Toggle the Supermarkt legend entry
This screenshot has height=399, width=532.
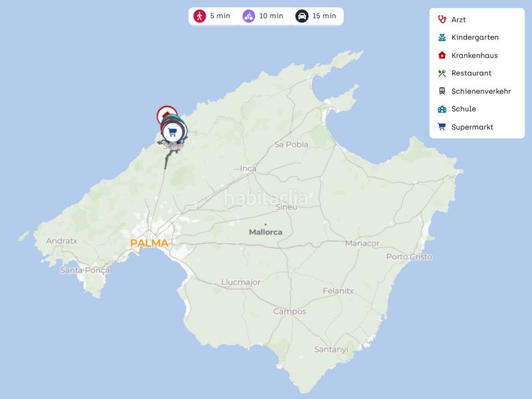pyautogui.click(x=472, y=127)
